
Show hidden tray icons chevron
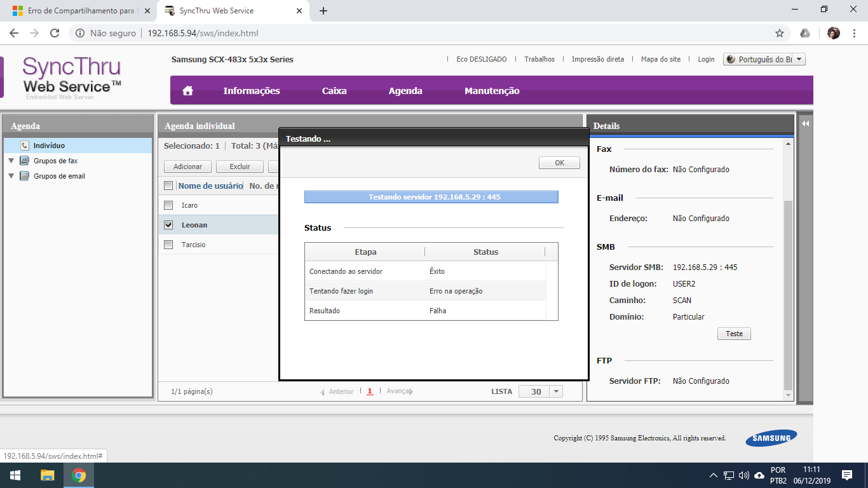click(714, 475)
